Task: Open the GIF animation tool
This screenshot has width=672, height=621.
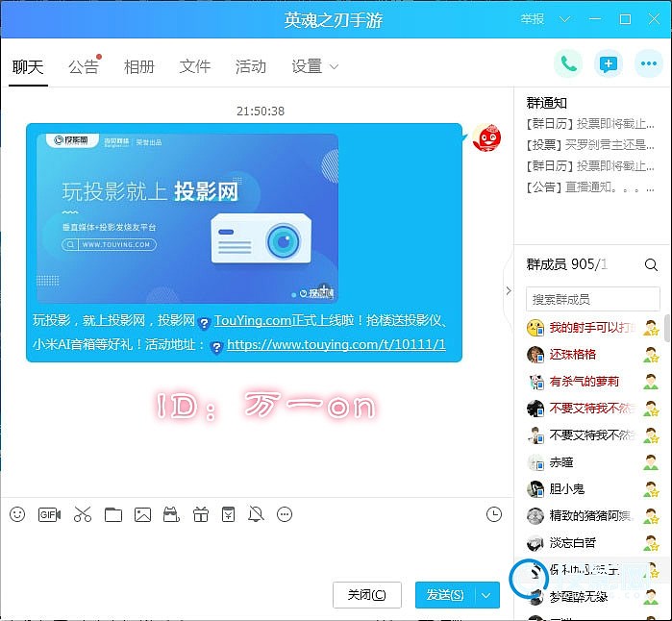Action: click(49, 514)
